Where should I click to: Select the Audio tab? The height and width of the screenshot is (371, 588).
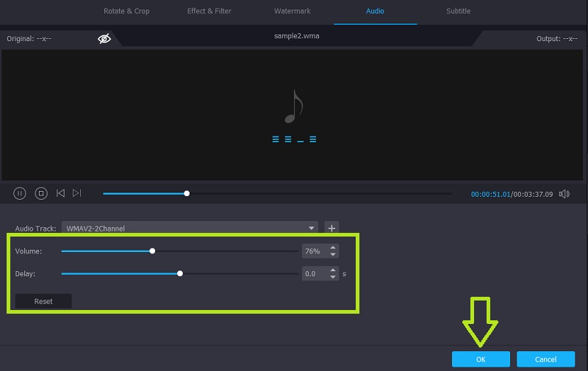375,11
